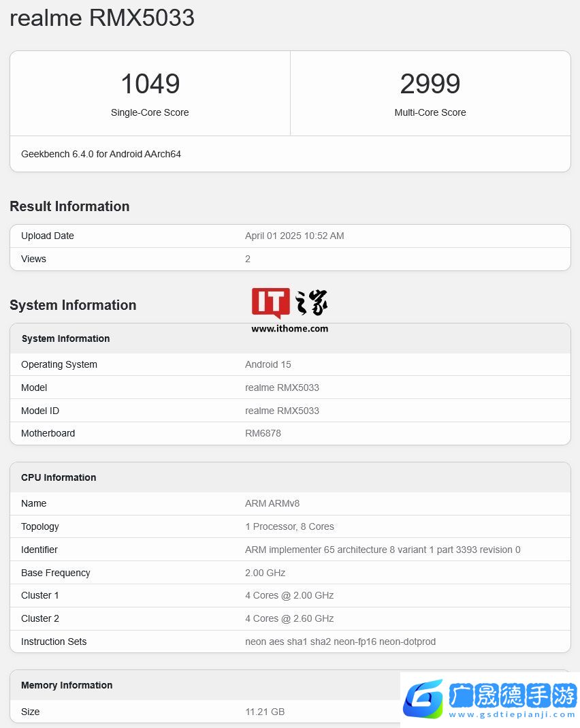Select the 1 Processor, 8 Cores value
Viewport: 580px width, 728px height.
click(x=289, y=526)
